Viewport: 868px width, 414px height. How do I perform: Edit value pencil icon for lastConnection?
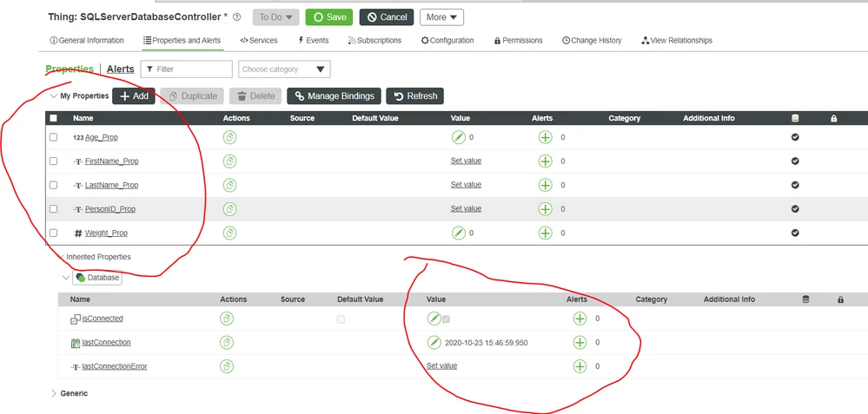434,342
